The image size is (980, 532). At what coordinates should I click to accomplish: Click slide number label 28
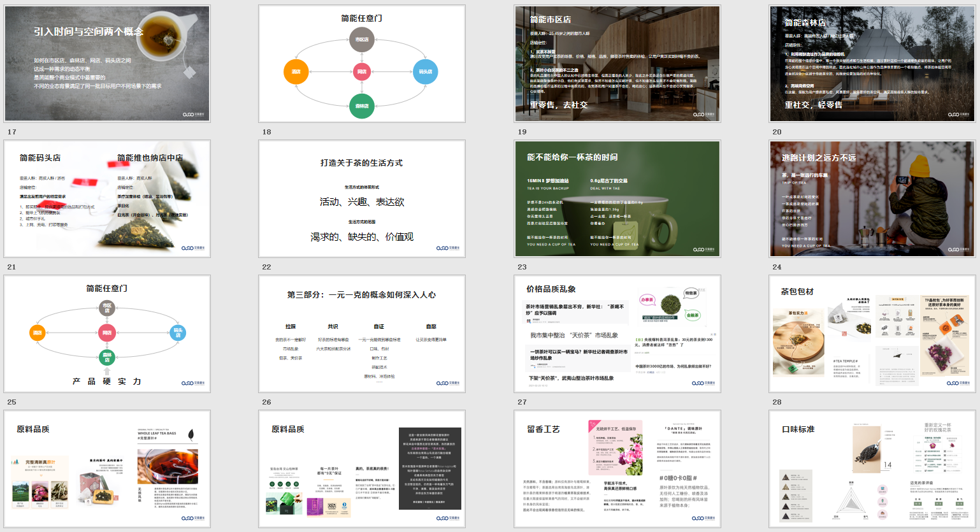[x=777, y=402]
